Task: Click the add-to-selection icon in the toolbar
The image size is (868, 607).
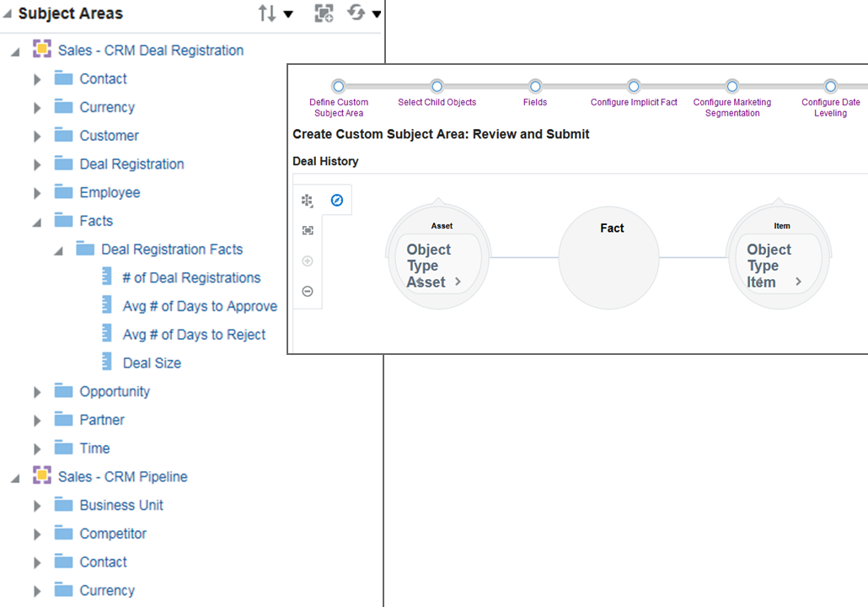Action: point(324,13)
